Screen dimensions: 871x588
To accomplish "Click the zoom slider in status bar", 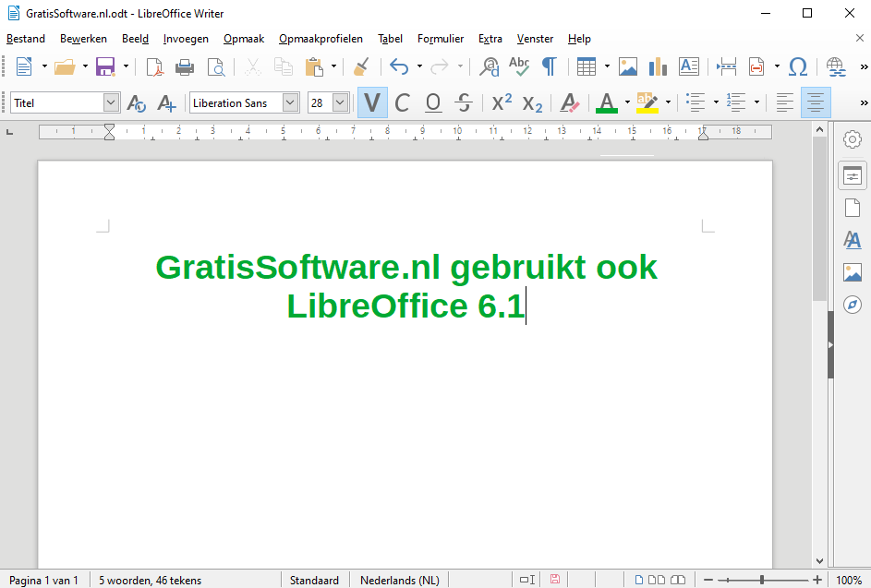I will (761, 581).
